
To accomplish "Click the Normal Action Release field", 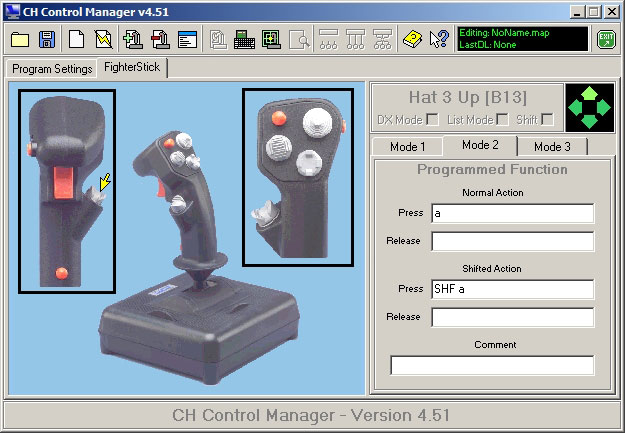I will click(x=513, y=242).
